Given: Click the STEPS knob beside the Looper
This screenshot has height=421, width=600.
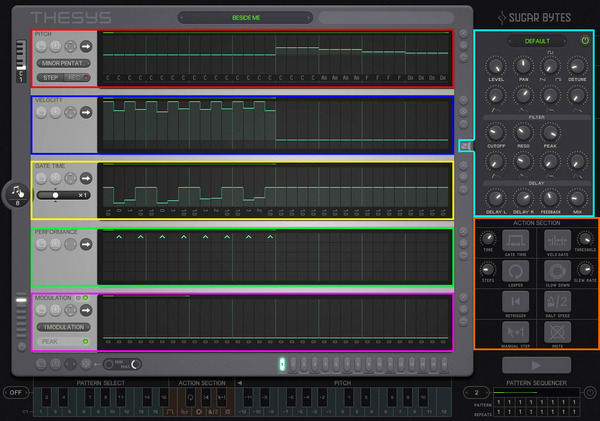Looking at the screenshot, I should tap(488, 269).
